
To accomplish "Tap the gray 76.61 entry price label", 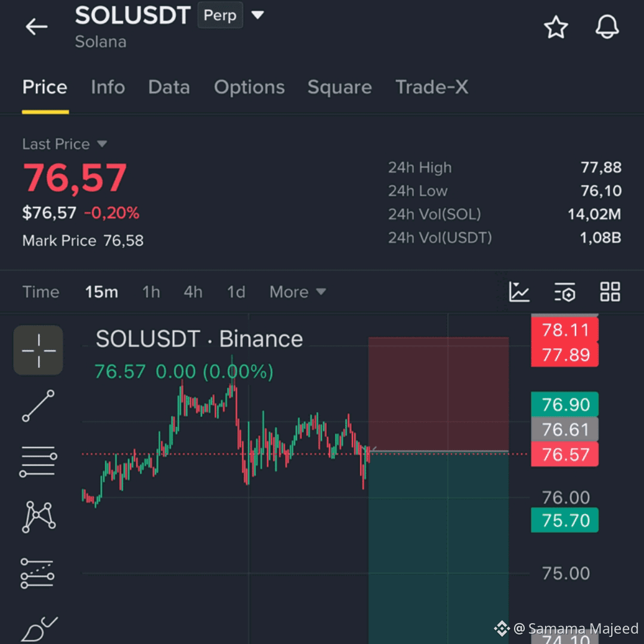I will pos(565,429).
